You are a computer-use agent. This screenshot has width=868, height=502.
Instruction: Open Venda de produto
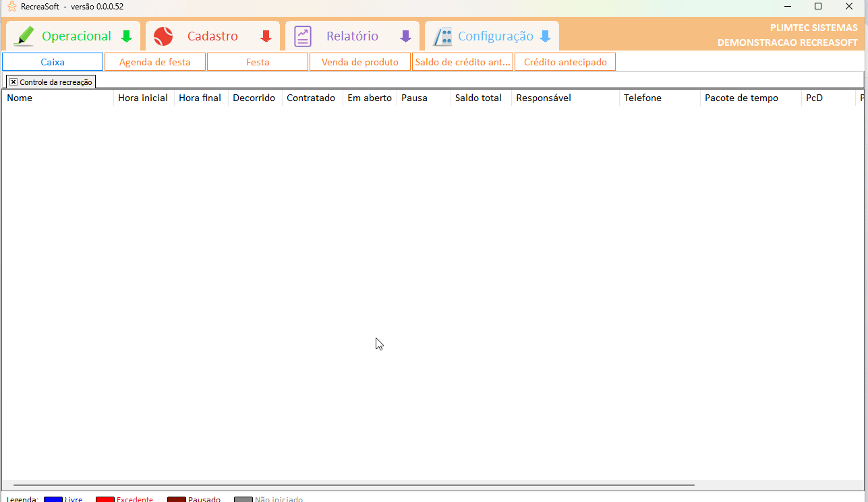pos(360,62)
